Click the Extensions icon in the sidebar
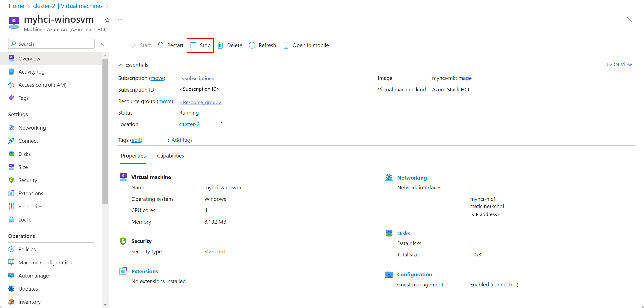Image resolution: width=644 pixels, height=308 pixels. click(11, 193)
